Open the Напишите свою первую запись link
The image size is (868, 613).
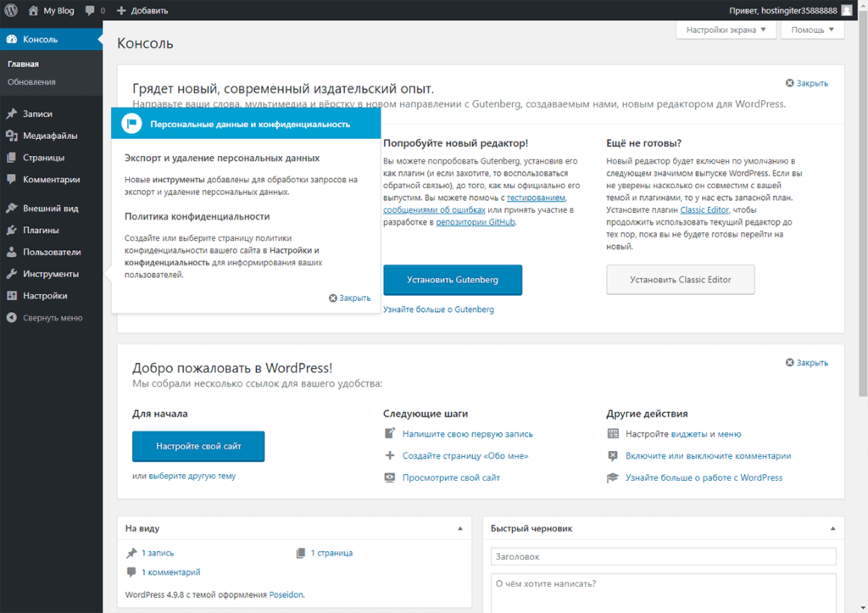[x=467, y=434]
